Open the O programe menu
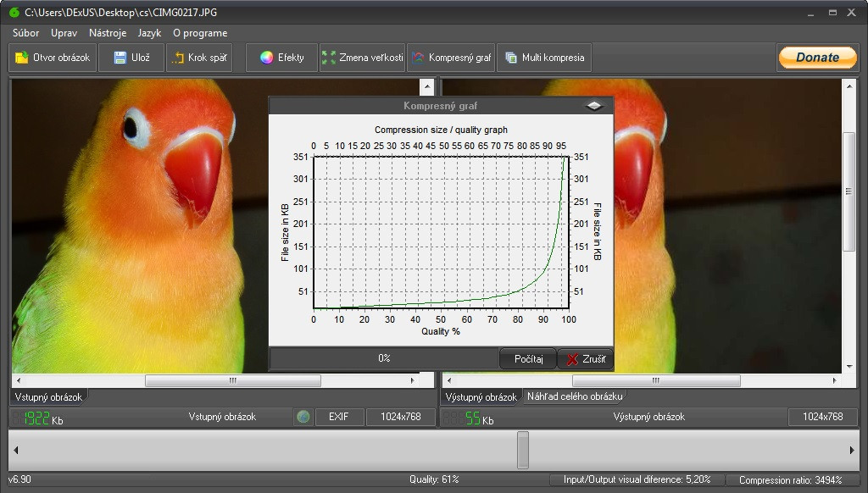The image size is (868, 493). point(200,33)
